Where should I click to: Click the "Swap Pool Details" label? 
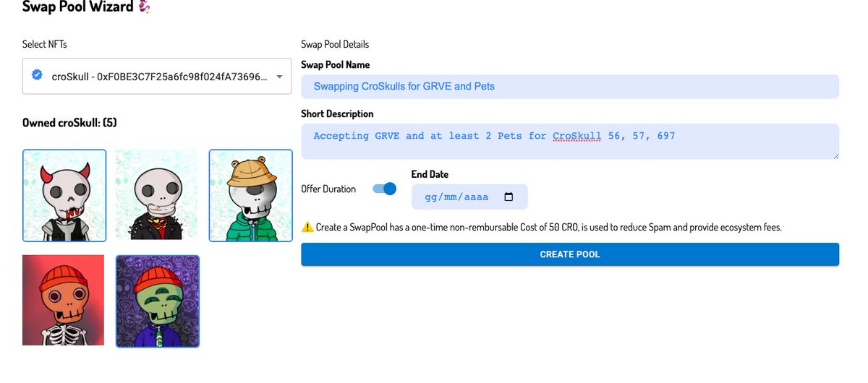[x=335, y=45]
